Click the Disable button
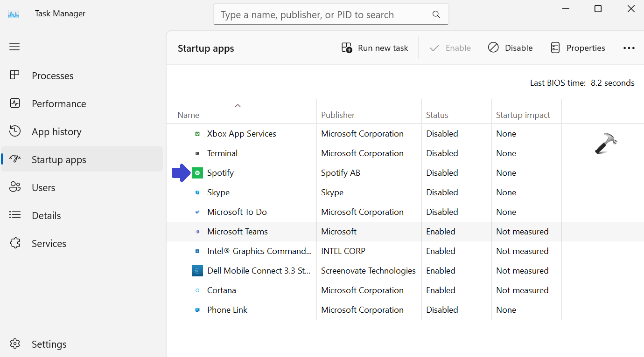644x357 pixels. (x=511, y=48)
